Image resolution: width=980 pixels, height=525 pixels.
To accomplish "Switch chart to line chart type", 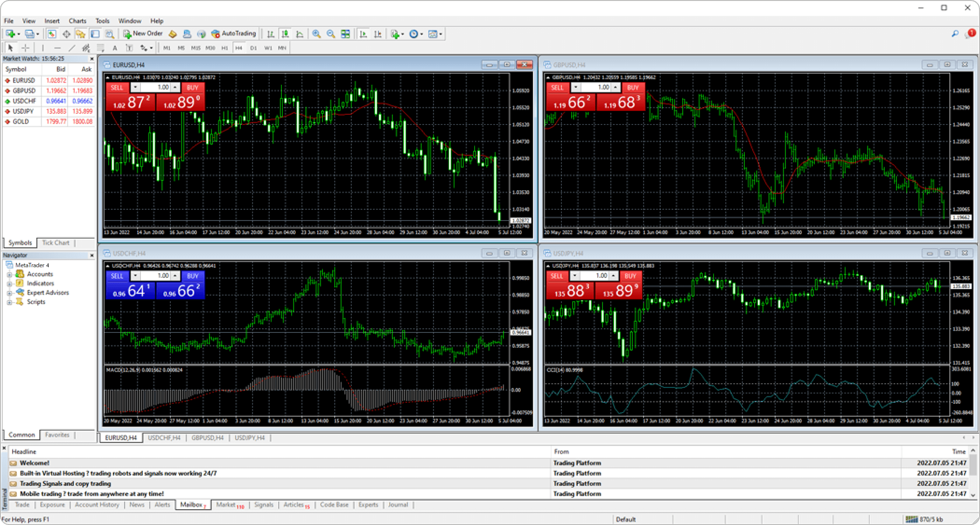I will tap(300, 34).
